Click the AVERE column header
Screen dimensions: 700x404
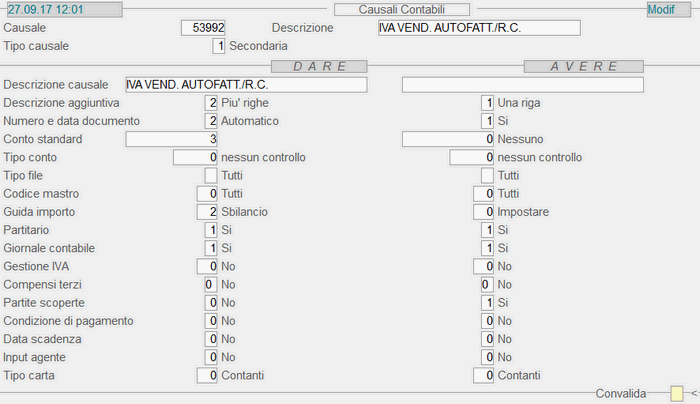pos(583,66)
